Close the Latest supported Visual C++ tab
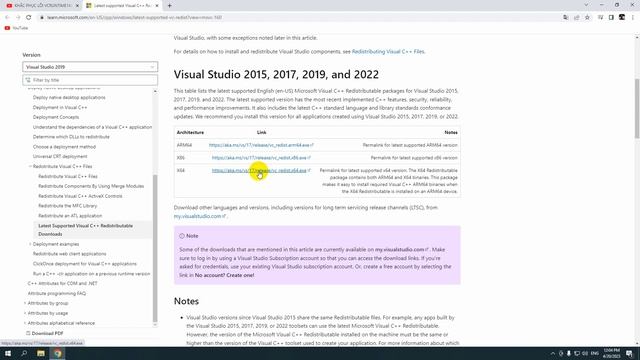The width and height of the screenshot is (640, 360). click(x=157, y=6)
